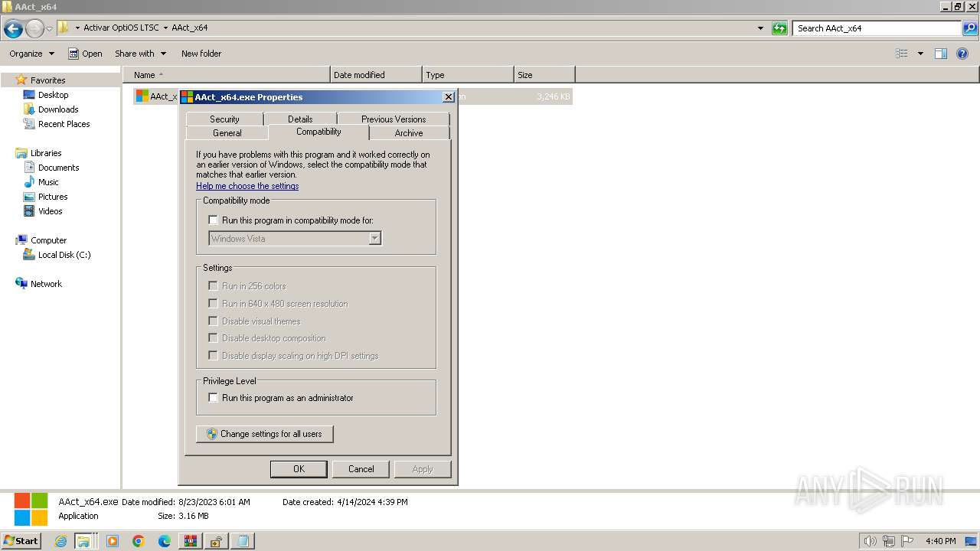The image size is (980, 551).
Task: Open the Organize dropdown menu
Action: (32, 54)
